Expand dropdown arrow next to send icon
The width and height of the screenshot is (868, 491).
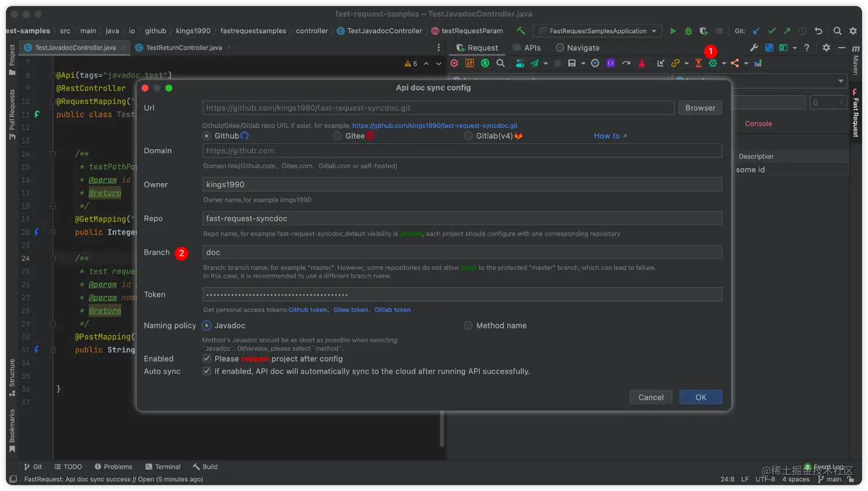(x=545, y=64)
